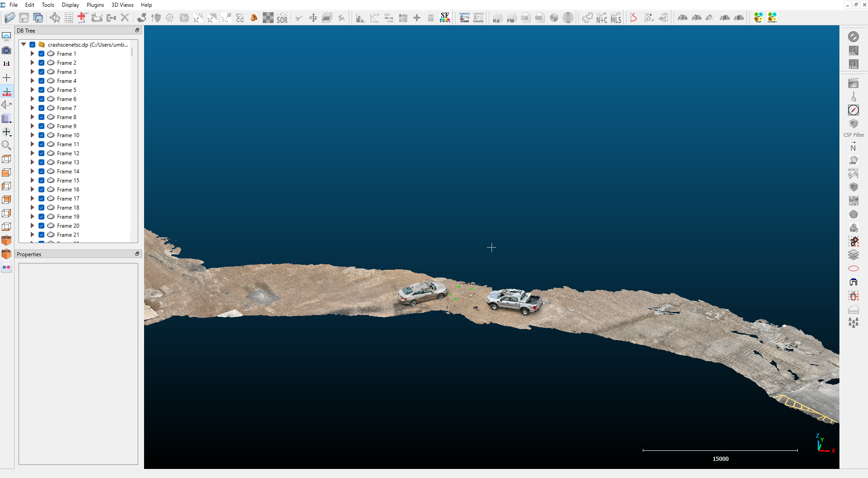Viewport: 868px width, 478px height.
Task: Open the Cross Section tool
Action: coord(327,18)
